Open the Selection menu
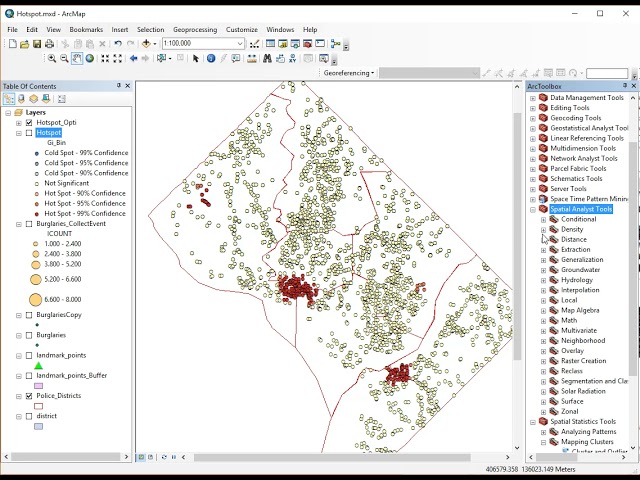 click(150, 29)
